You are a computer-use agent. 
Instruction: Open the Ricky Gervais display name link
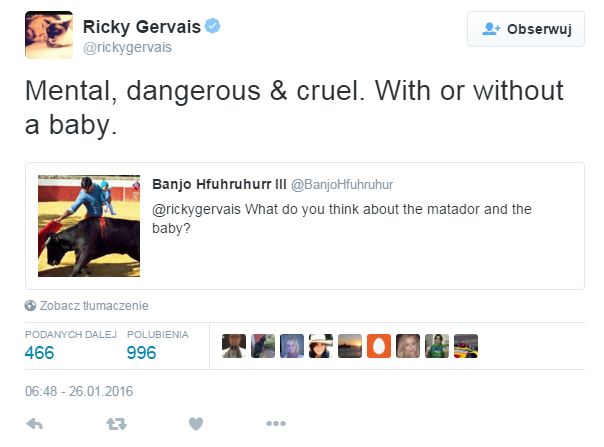coord(153,25)
